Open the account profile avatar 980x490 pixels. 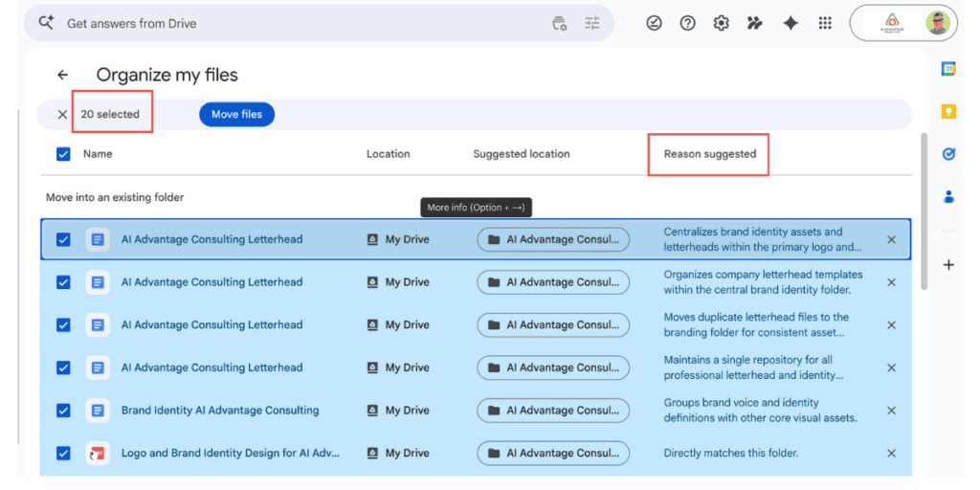[x=938, y=23]
